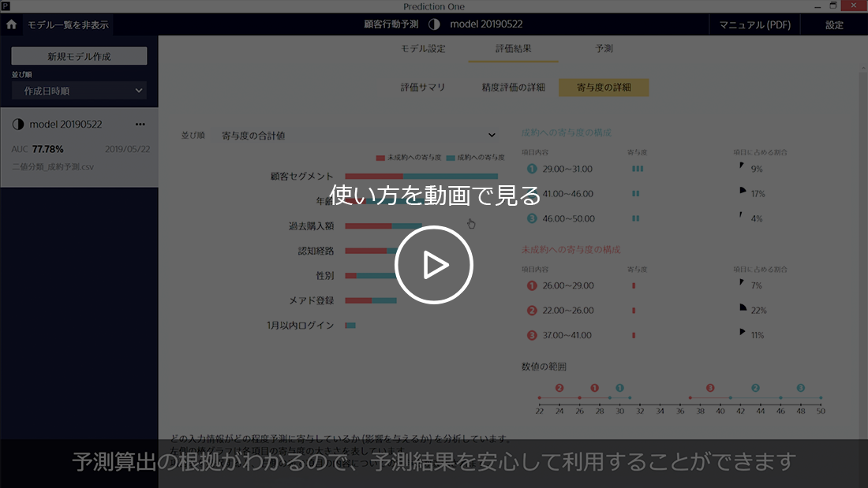
Task: Click the 認知経路 row label
Action: click(x=316, y=251)
